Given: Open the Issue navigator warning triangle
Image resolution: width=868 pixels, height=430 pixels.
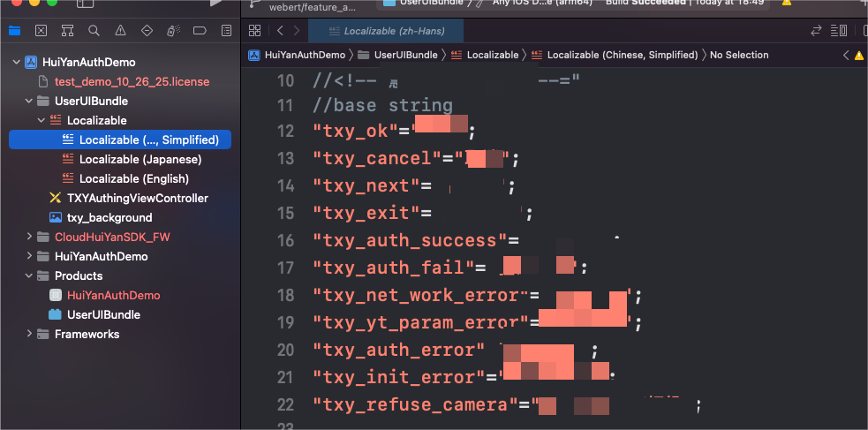Looking at the screenshot, I should [120, 31].
